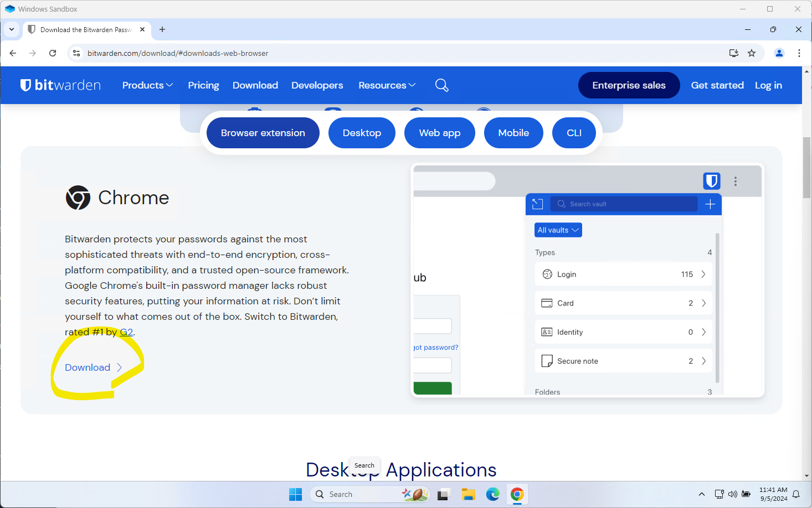
Task: Click the Bitwarden logo in header
Action: [x=60, y=85]
